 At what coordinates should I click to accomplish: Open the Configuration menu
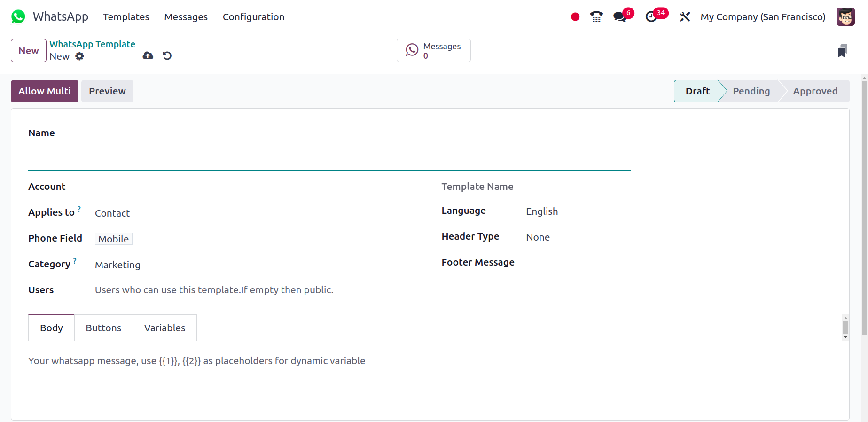(x=253, y=17)
